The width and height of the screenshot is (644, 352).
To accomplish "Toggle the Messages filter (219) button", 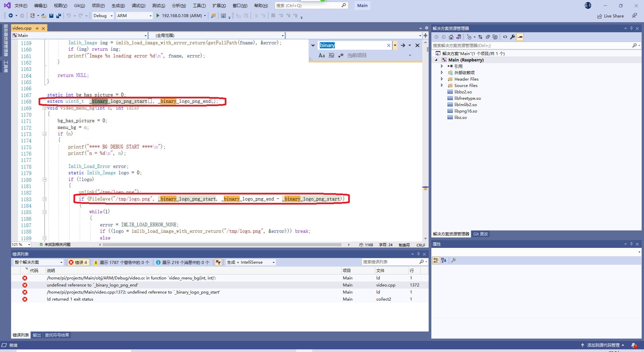I will click(x=182, y=262).
